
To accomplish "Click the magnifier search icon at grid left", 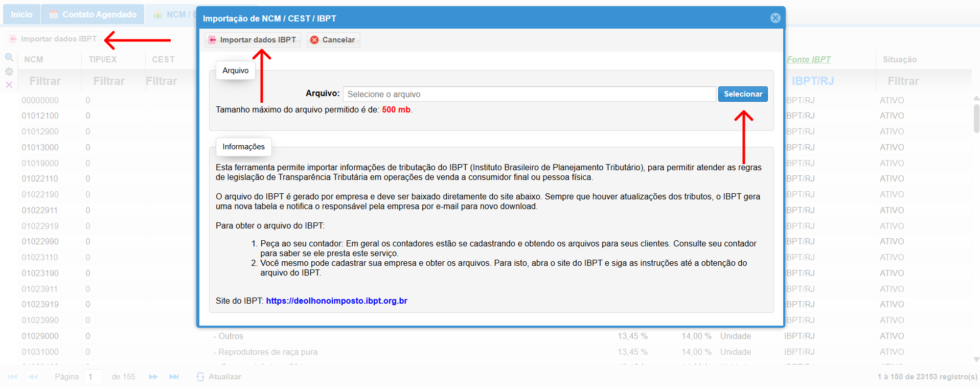I will [x=9, y=57].
